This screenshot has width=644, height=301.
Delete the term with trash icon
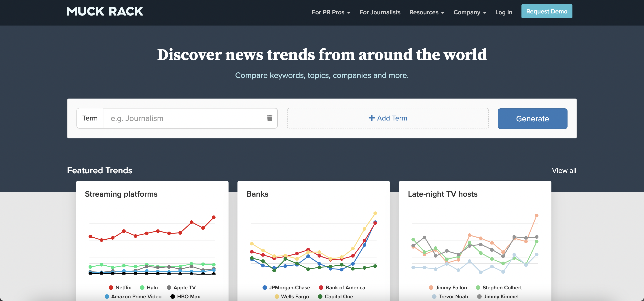[269, 118]
